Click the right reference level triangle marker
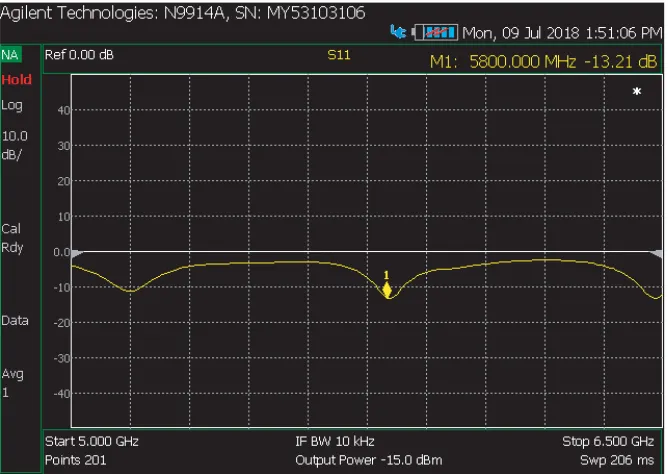Image resolution: width=668 pixels, height=474 pixels. coord(656,254)
